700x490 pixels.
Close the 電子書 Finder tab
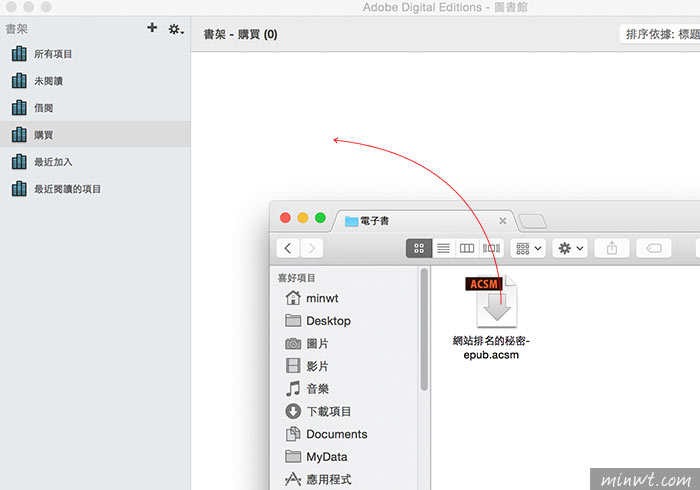coord(503,221)
